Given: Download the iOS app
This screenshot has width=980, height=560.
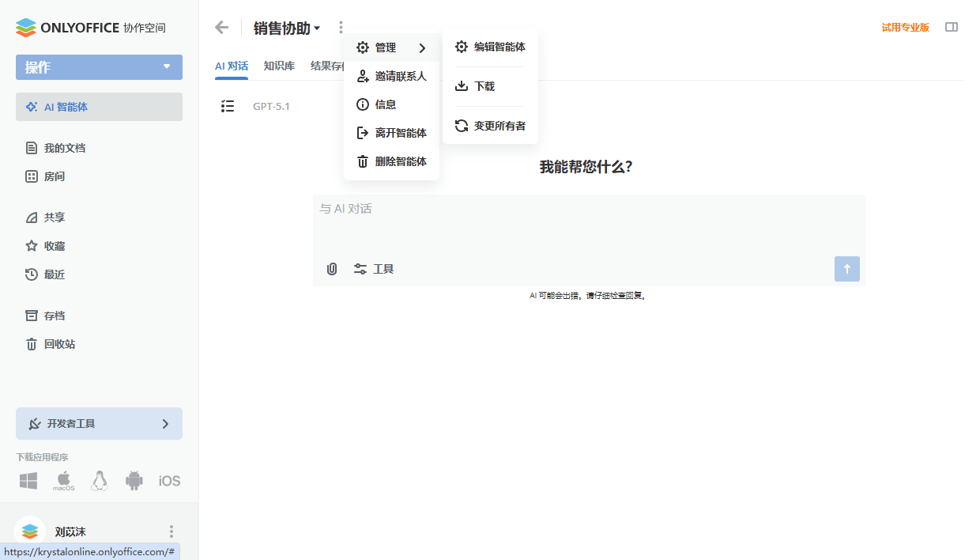Looking at the screenshot, I should (x=169, y=480).
